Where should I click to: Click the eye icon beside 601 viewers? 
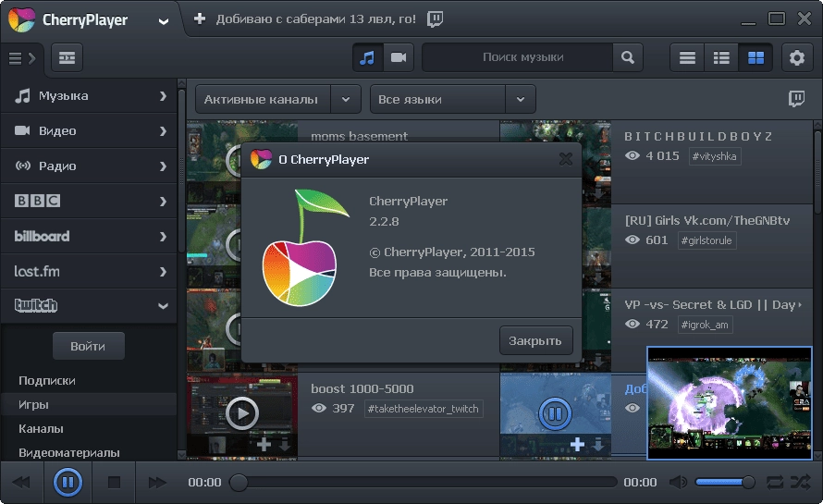pyautogui.click(x=633, y=240)
